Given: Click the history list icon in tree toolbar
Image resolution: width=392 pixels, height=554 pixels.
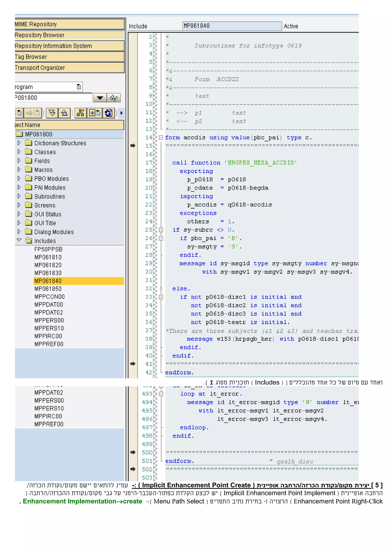Looking at the screenshot, I should pyautogui.click(x=19, y=113).
